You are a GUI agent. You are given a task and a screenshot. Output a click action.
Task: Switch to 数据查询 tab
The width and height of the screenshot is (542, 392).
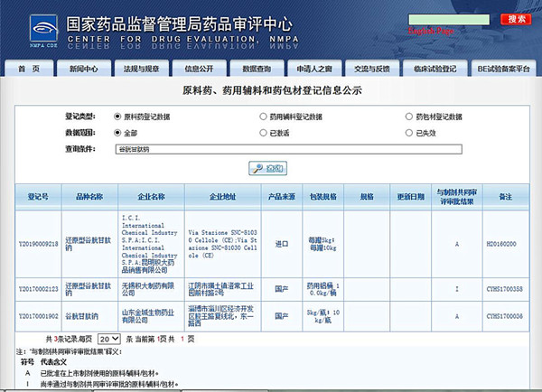(257, 69)
